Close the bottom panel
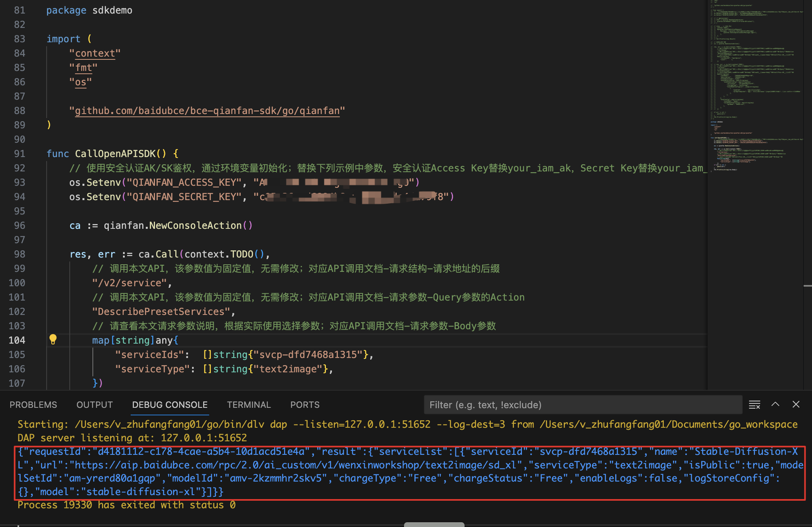The width and height of the screenshot is (812, 527). (796, 404)
